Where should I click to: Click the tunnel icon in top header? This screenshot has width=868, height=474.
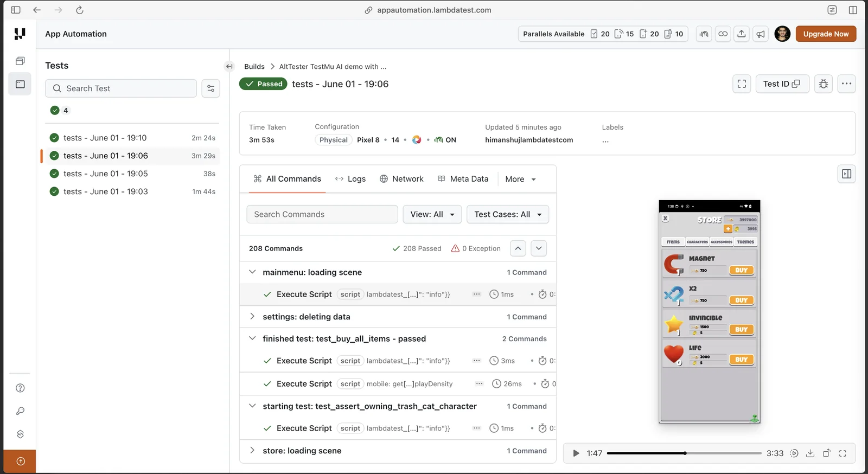tap(704, 34)
